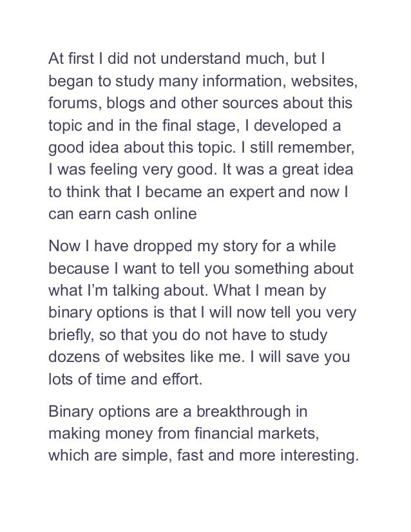Click the word "dropped" in second paragraph
This screenshot has height=532, width=411.
[162, 247]
